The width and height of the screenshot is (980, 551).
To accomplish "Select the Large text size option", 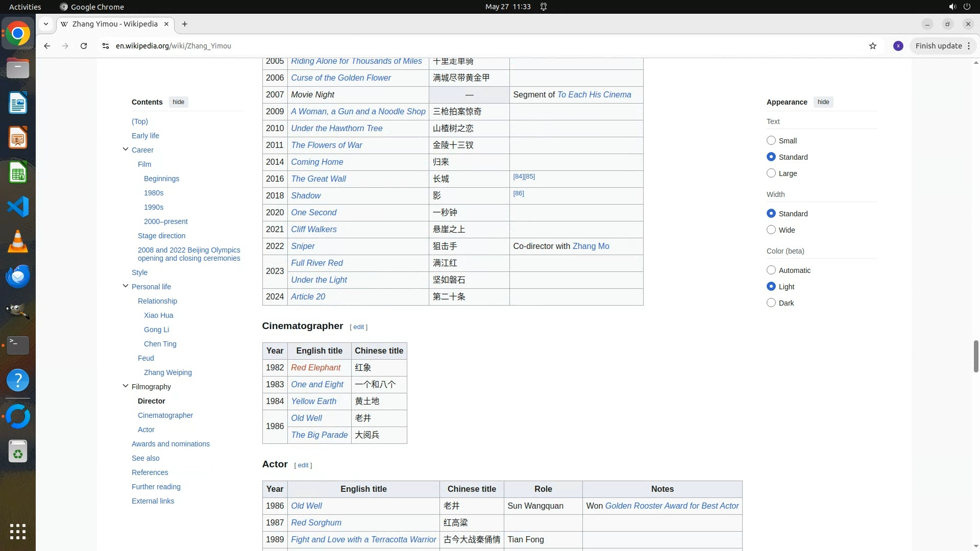I will [x=771, y=173].
